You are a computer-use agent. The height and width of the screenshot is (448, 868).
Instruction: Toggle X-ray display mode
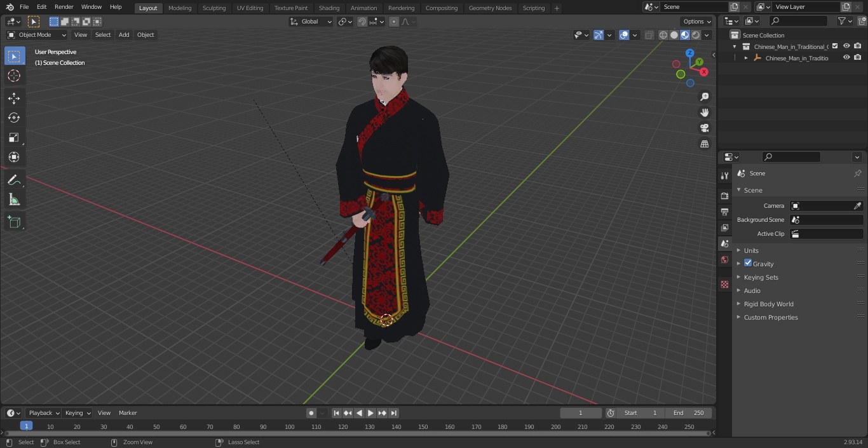(649, 35)
